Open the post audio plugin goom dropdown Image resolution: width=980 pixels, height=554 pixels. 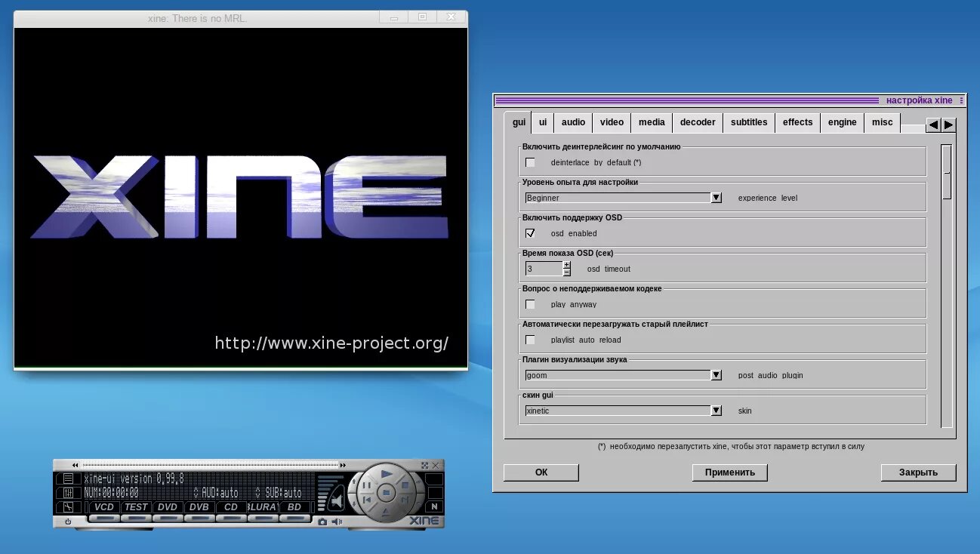(624, 375)
